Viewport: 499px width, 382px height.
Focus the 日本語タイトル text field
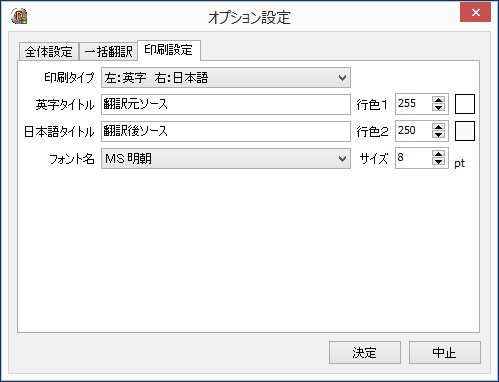click(x=226, y=131)
